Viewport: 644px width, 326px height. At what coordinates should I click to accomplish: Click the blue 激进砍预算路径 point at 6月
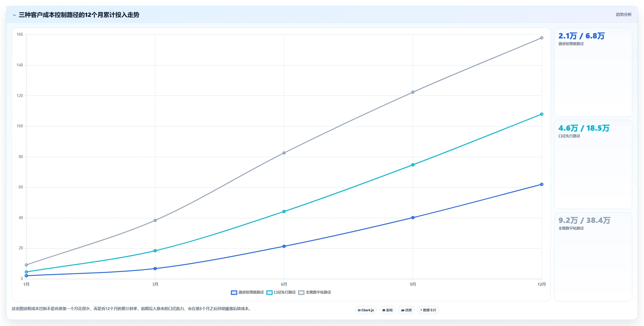(284, 246)
